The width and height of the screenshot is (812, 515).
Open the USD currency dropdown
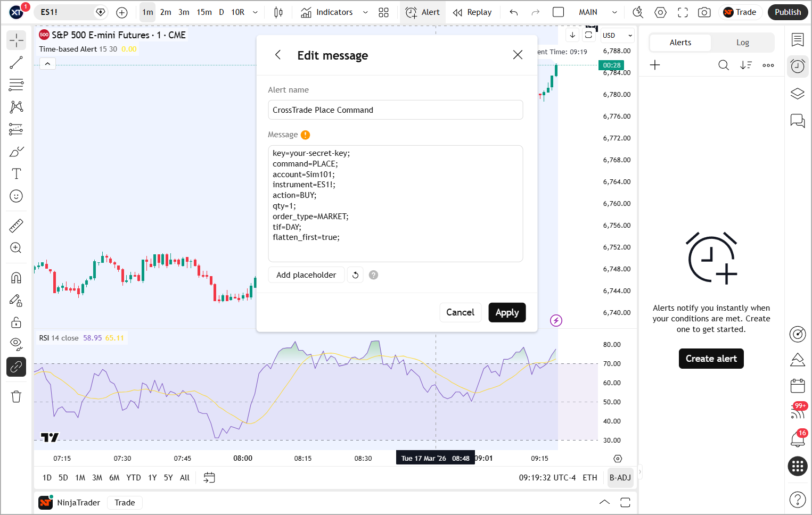(x=617, y=36)
